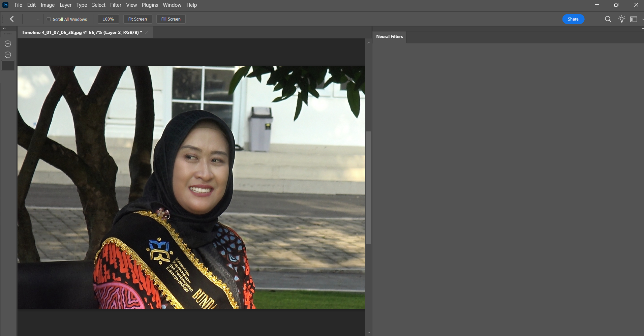The image size is (644, 336).
Task: Open the Plugins menu
Action: (x=150, y=5)
